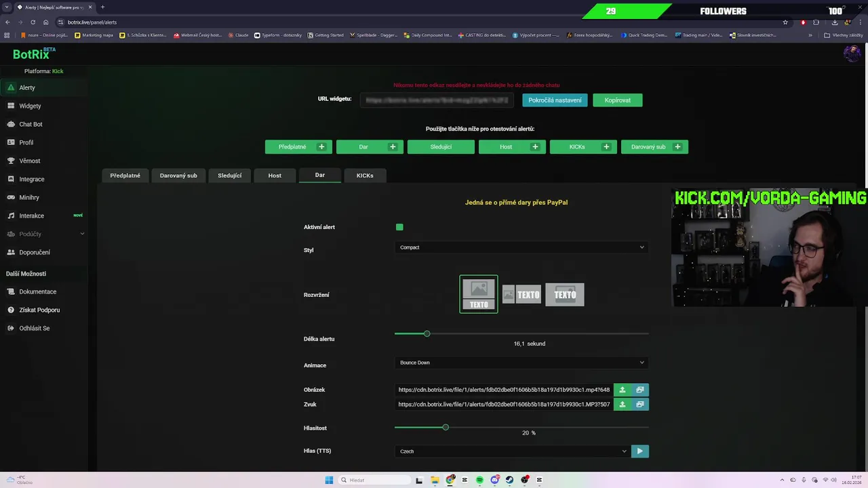
Task: Click plus on Darovaný sub test button
Action: (x=677, y=146)
